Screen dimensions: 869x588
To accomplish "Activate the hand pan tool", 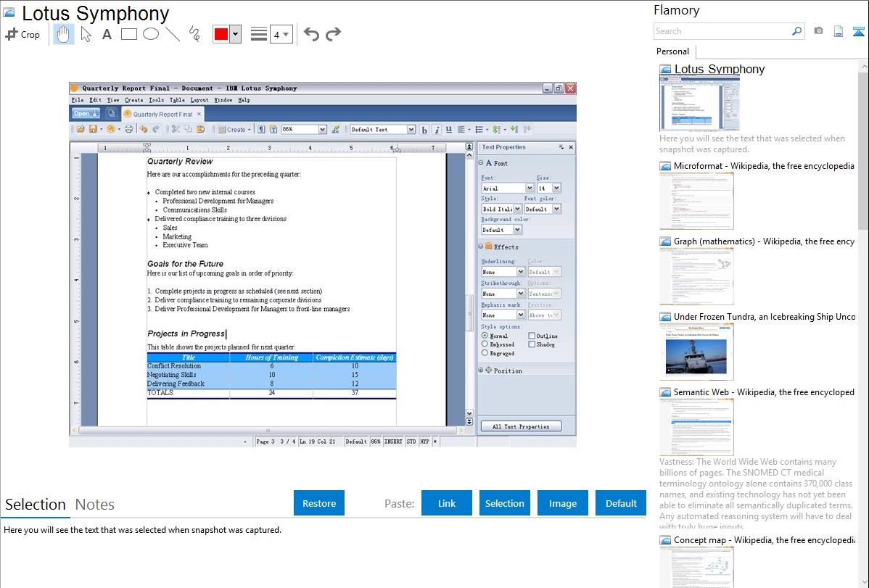I will point(63,34).
